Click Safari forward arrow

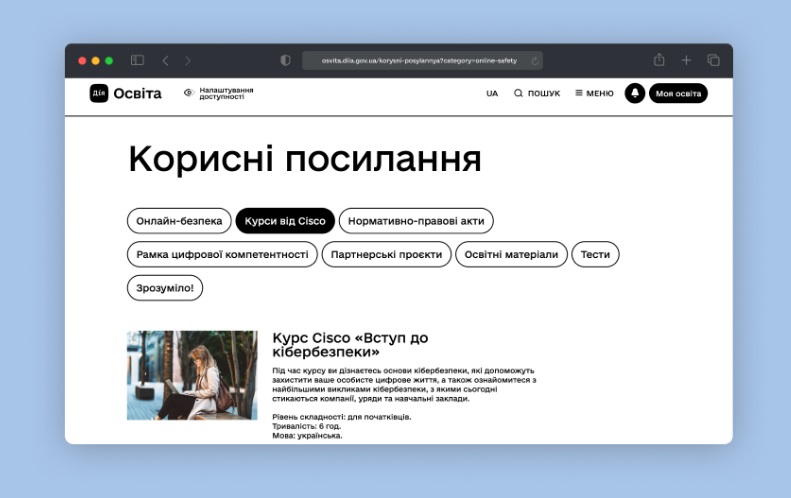pos(188,60)
